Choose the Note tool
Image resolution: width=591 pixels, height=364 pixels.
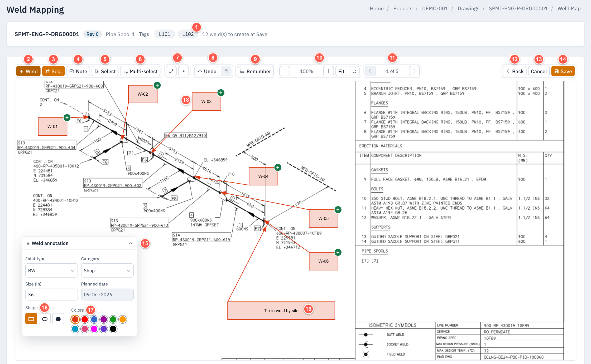pos(78,71)
